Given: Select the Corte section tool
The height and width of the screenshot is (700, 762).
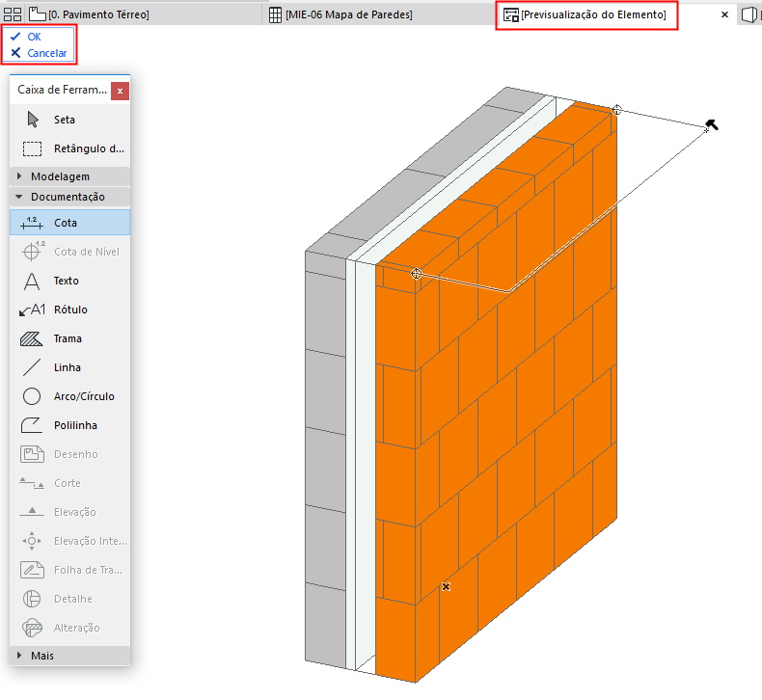Looking at the screenshot, I should 69,483.
